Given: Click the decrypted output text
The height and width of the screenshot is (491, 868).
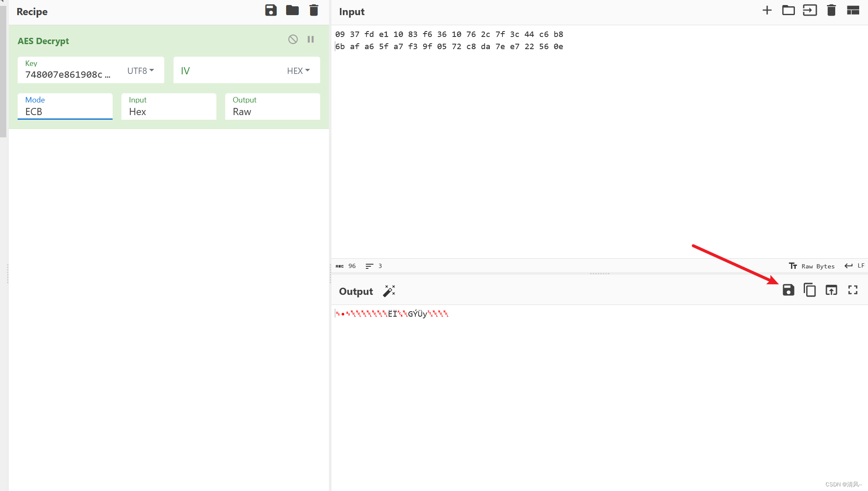Looking at the screenshot, I should click(392, 314).
